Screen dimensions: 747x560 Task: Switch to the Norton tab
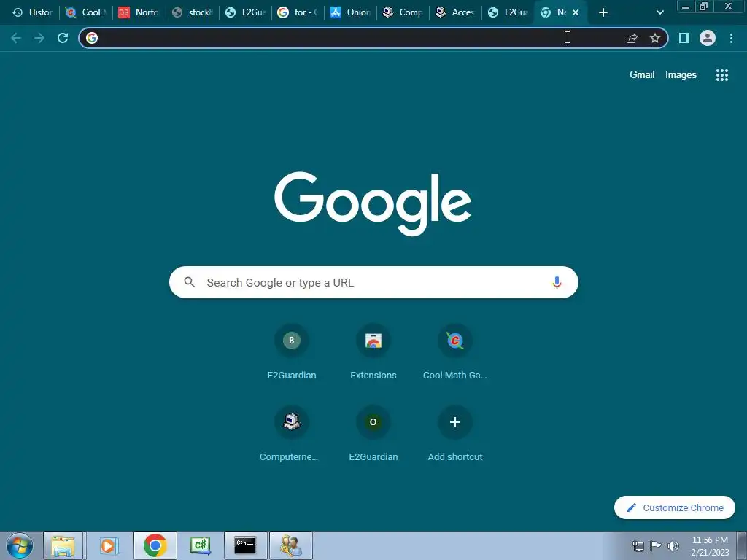point(139,12)
